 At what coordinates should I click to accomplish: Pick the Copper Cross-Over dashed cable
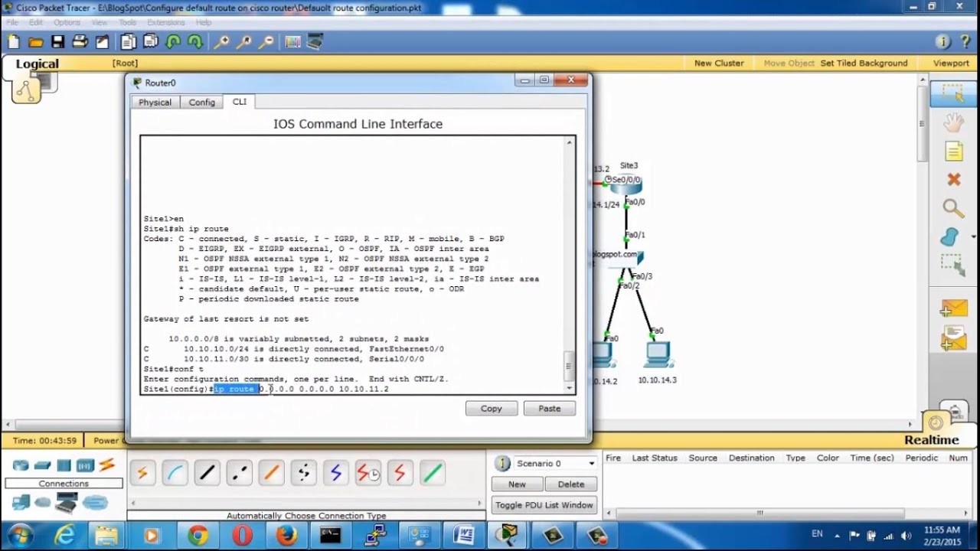[239, 473]
